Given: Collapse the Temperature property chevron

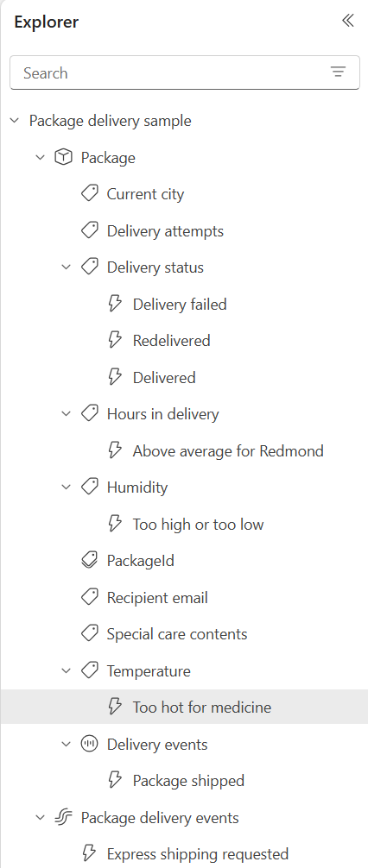Looking at the screenshot, I should pos(66,671).
